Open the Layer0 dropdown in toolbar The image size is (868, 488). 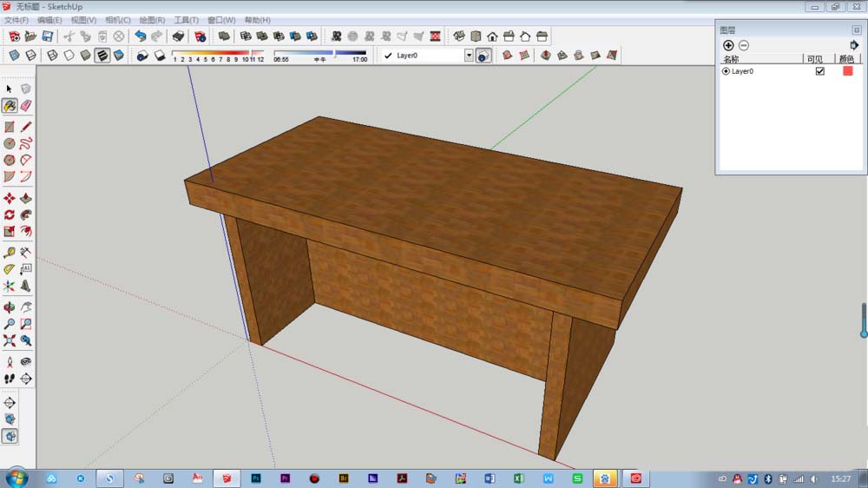coord(469,56)
